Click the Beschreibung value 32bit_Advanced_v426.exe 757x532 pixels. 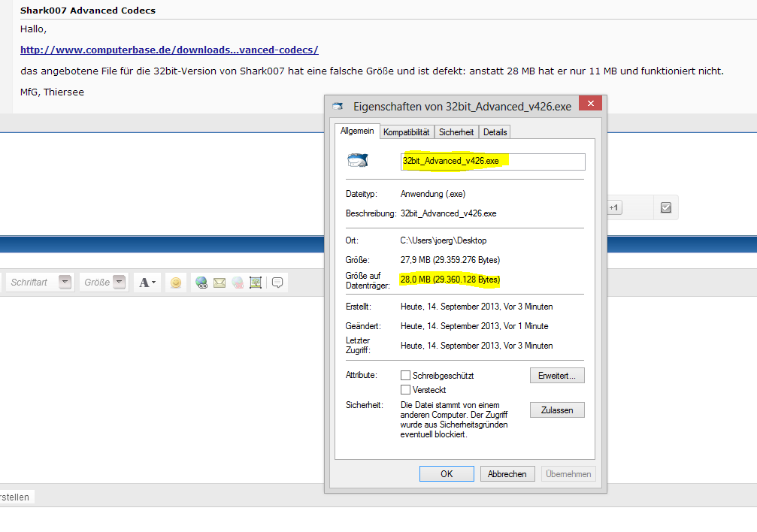(448, 213)
